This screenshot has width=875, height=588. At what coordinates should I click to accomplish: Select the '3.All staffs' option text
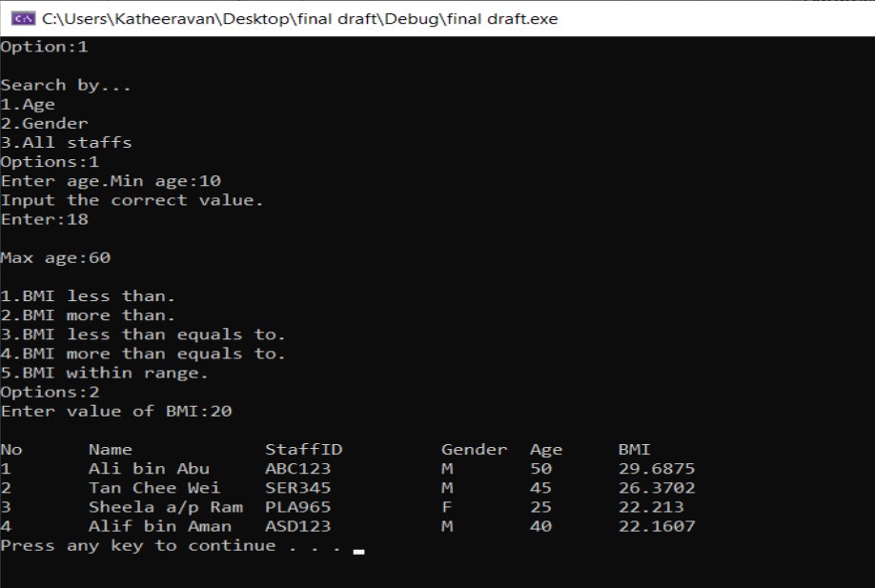coord(66,143)
